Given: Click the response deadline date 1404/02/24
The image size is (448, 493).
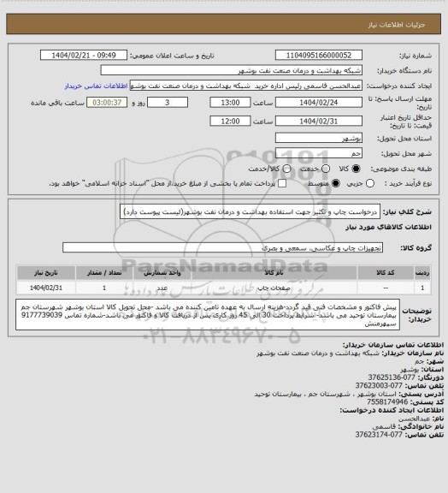Looking at the screenshot, I should (319, 103).
